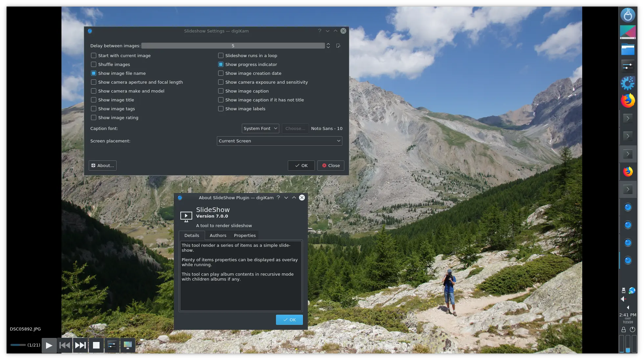Open slideshow settings via the sliders icon
Screen dimensions: 644x360
point(112,345)
